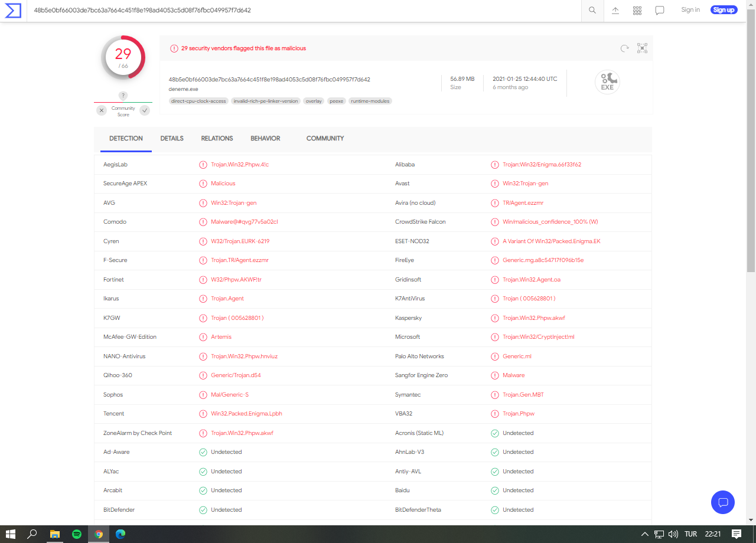Viewport: 756px width, 543px height.
Task: Open the COMMUNITY tab
Action: 325,139
